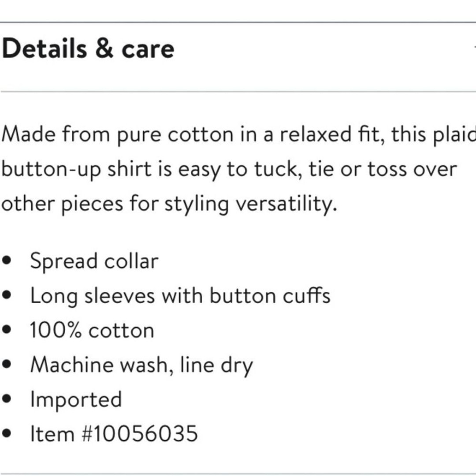Click the bullet point before "Imported"
This screenshot has height=476, width=476.
coord(7,400)
